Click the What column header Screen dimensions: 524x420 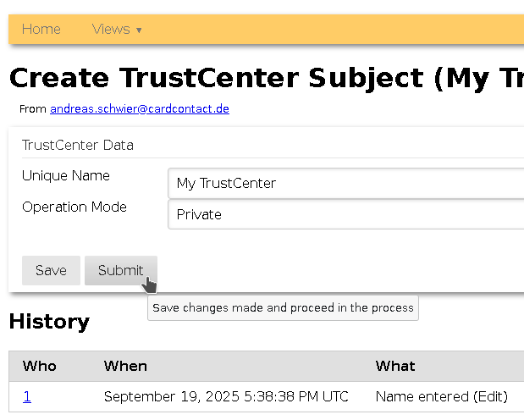tap(395, 366)
